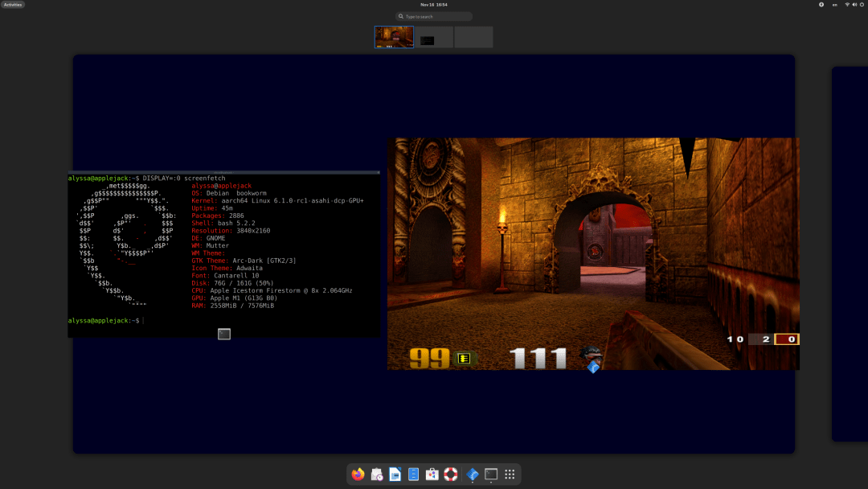868x489 pixels.
Task: Switch to the running Quake game dock icon
Action: pos(473,475)
